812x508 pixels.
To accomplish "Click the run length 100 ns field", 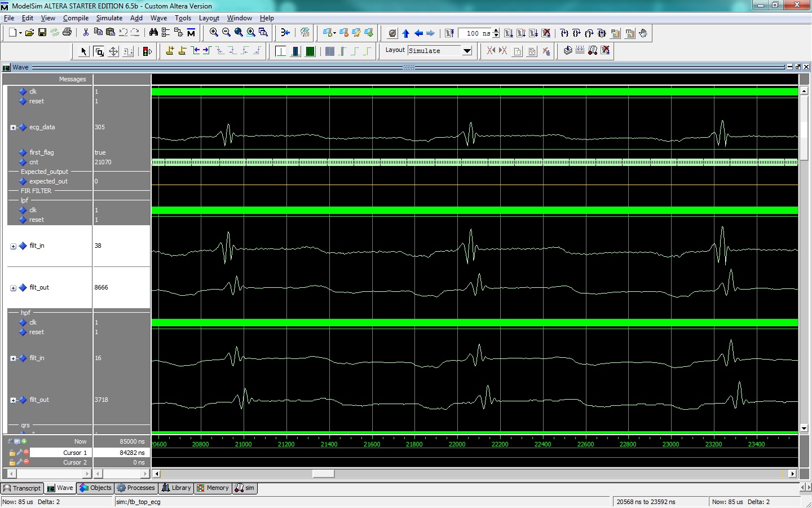I will point(475,33).
